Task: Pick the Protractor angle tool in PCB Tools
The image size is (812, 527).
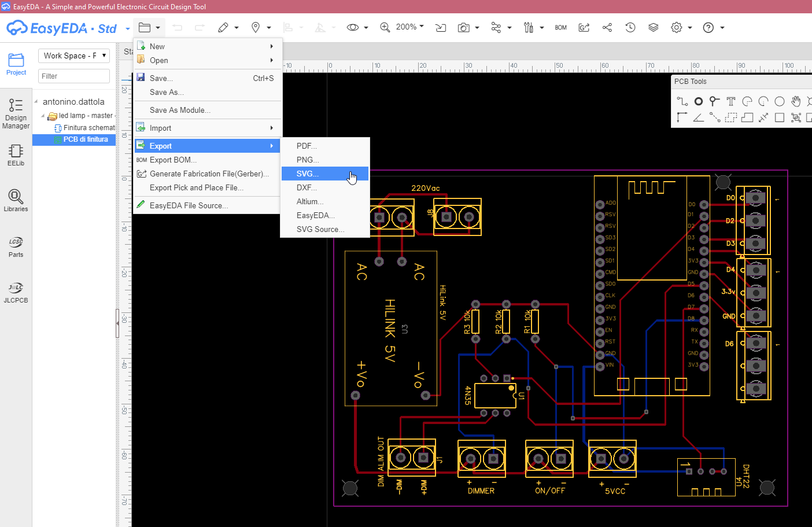Action: [699, 117]
